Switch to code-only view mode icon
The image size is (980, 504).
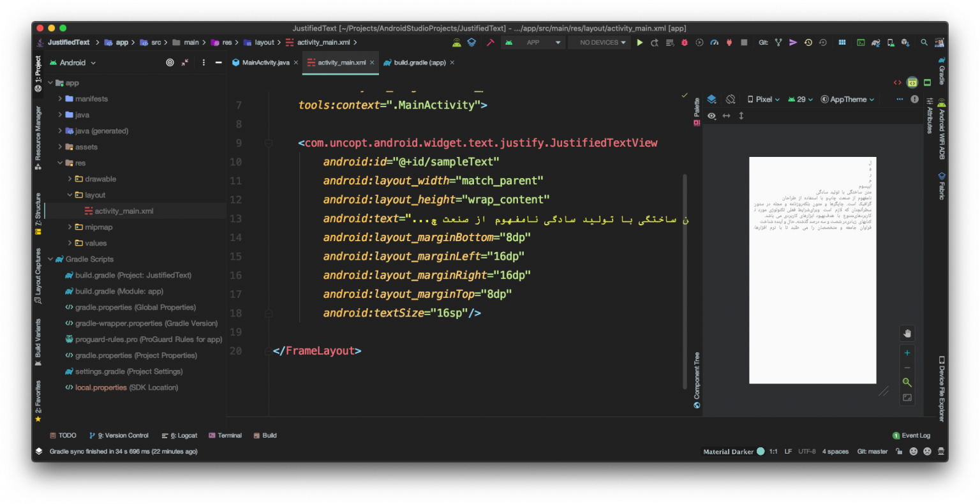[x=897, y=82]
